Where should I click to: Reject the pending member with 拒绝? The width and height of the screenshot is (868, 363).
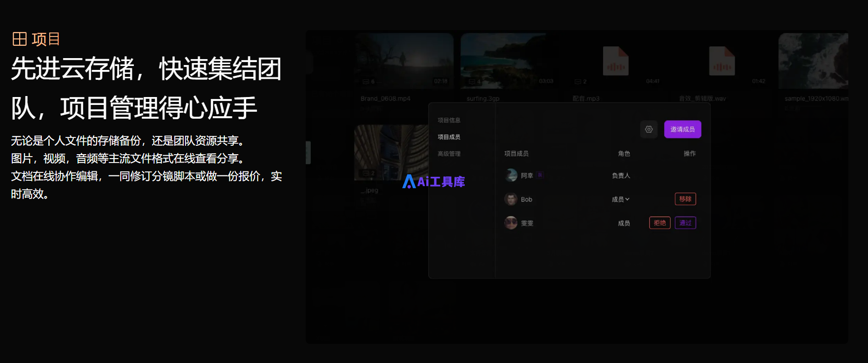[660, 223]
